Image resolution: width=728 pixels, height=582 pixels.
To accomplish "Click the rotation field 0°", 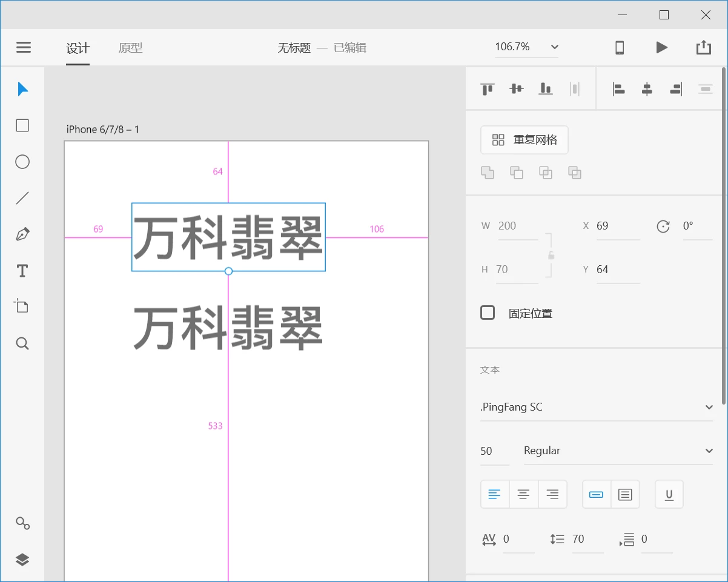I will click(698, 226).
